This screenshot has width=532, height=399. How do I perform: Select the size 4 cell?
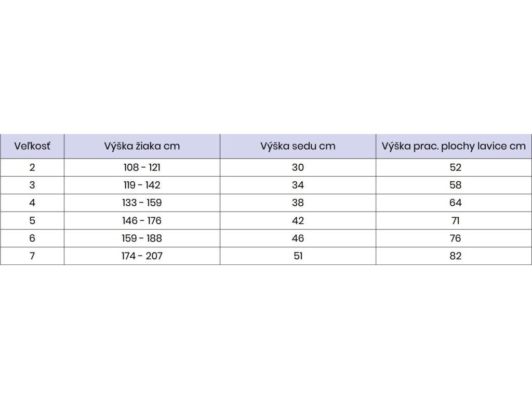point(32,203)
